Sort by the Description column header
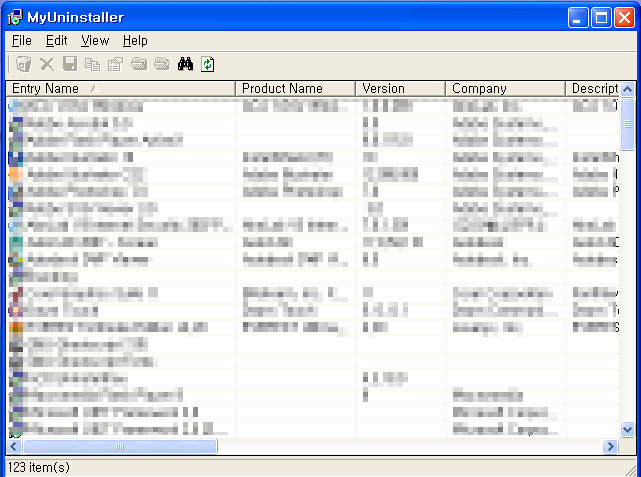Image resolution: width=641 pixels, height=477 pixels. [593, 88]
